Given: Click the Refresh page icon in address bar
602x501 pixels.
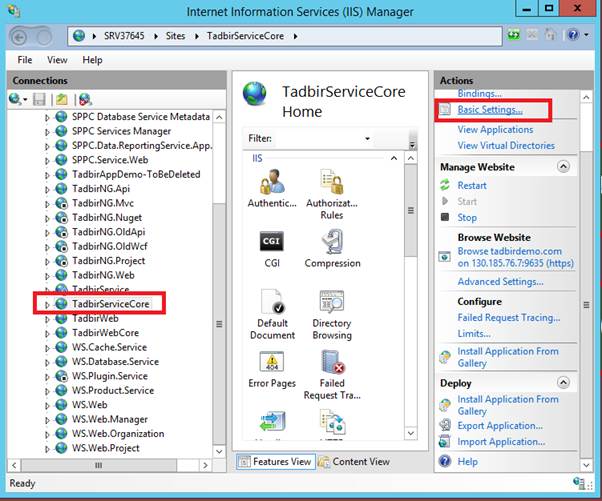Looking at the screenshot, I should coord(514,35).
